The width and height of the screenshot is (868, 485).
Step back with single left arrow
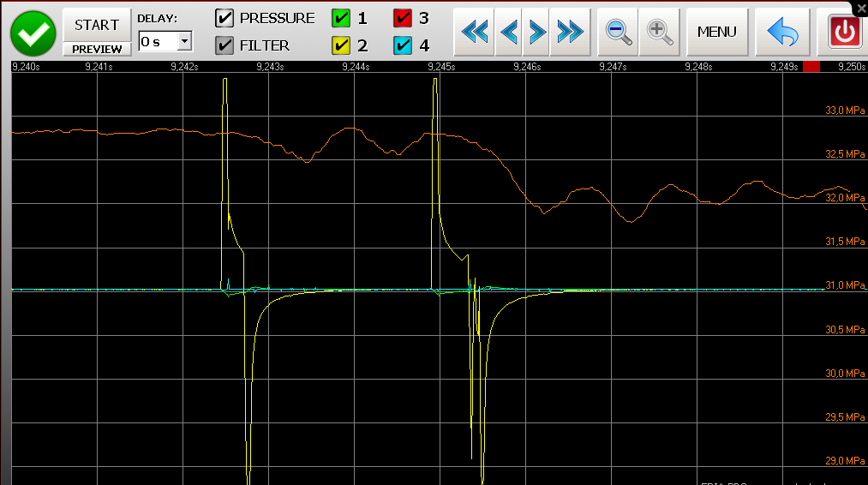509,32
